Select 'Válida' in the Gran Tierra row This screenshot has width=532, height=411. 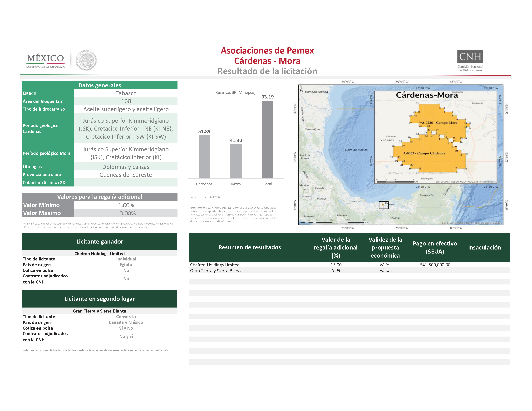point(385,270)
